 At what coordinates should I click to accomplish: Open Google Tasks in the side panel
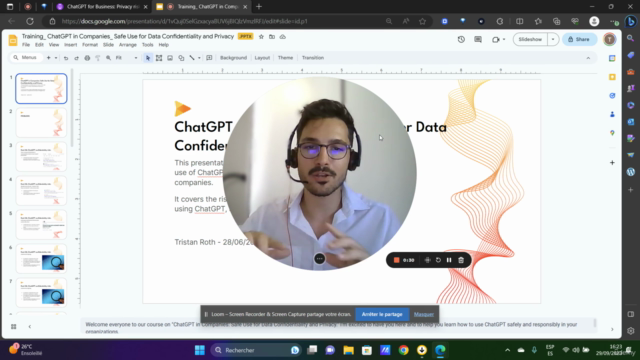pos(612,96)
